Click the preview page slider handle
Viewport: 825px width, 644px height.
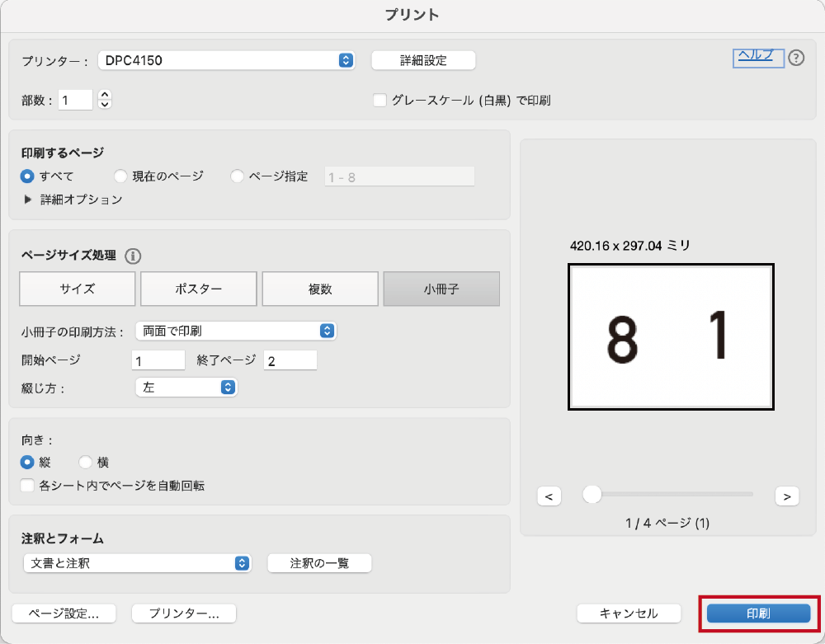(592, 494)
